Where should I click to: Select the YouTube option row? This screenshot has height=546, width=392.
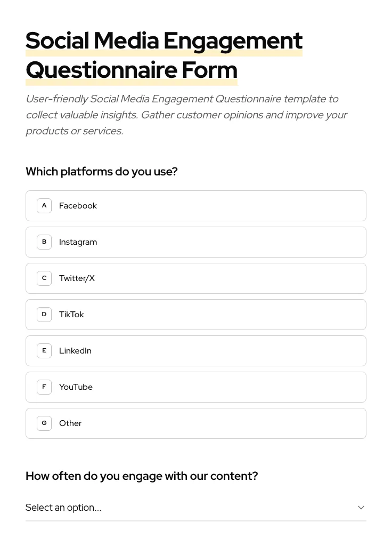[x=196, y=387]
